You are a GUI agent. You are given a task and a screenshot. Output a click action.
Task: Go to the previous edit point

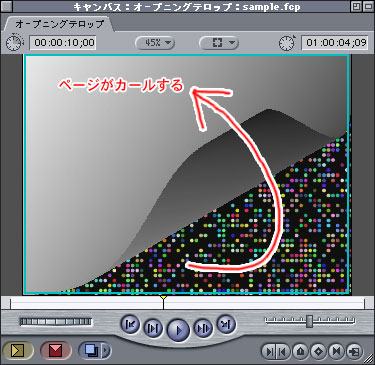tap(130, 324)
